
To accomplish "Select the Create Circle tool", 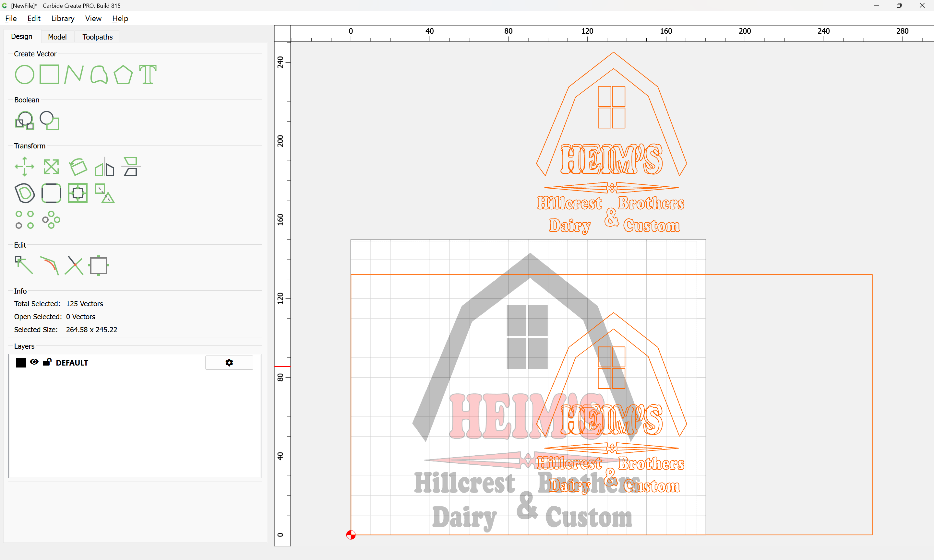I will 25,74.
